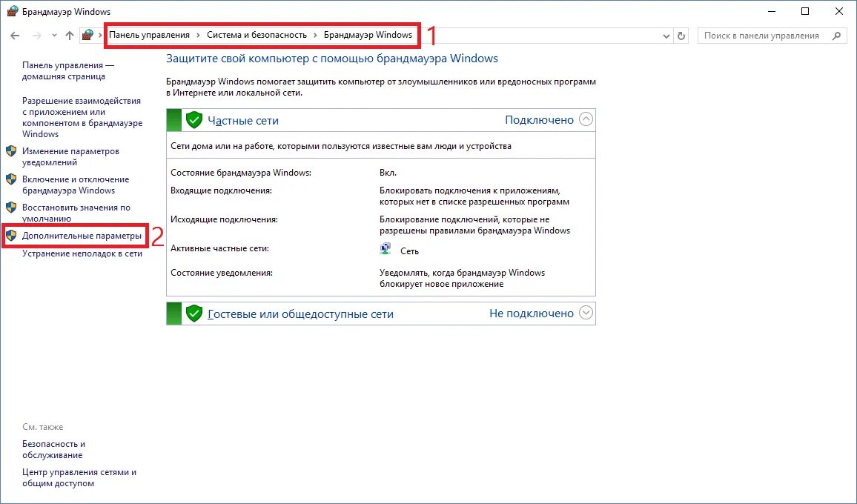
Task: Click the 'Сеть' active network name
Action: 409,251
